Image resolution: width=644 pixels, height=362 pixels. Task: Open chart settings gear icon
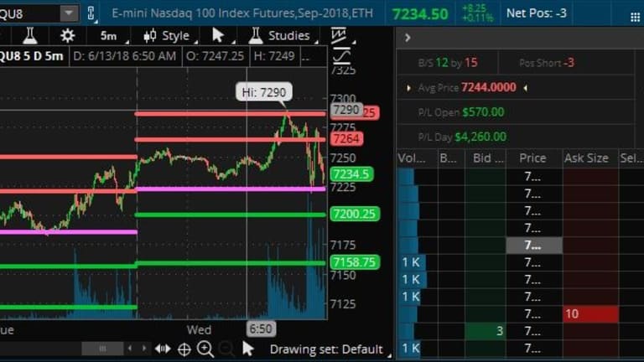[x=68, y=36]
